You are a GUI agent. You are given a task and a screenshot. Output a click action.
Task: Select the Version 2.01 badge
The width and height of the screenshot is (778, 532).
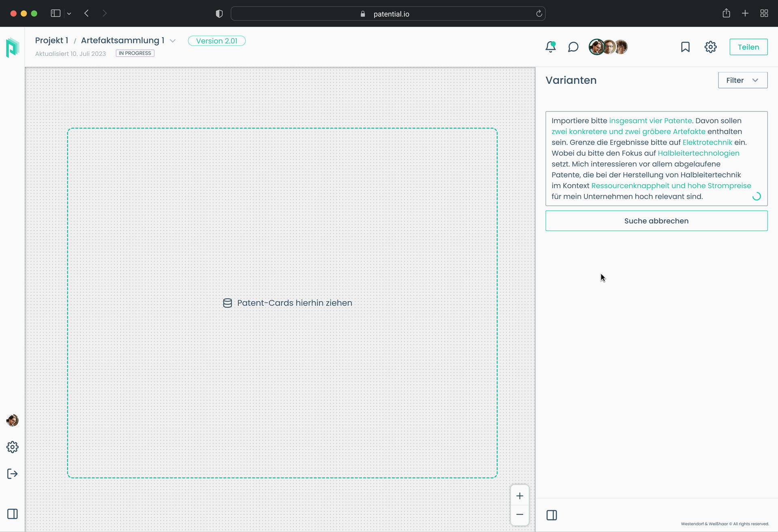(x=216, y=41)
